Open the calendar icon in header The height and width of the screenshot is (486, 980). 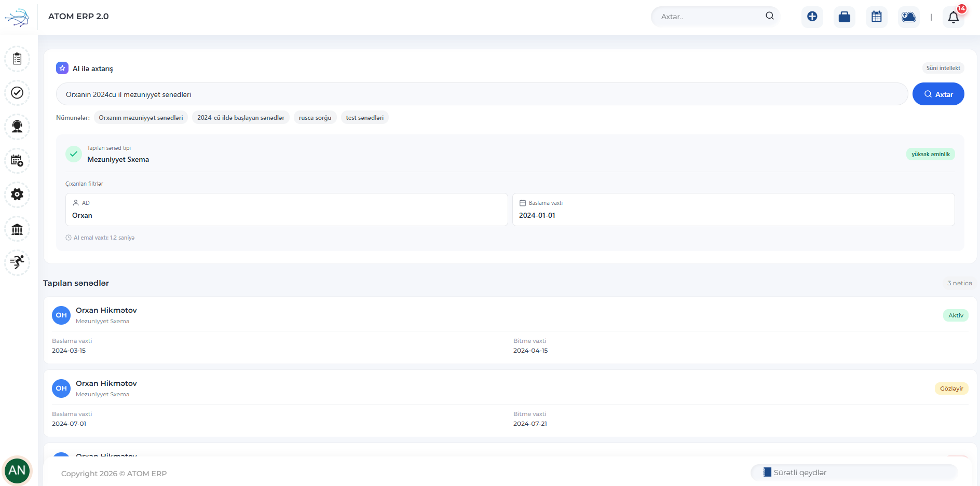point(877,17)
